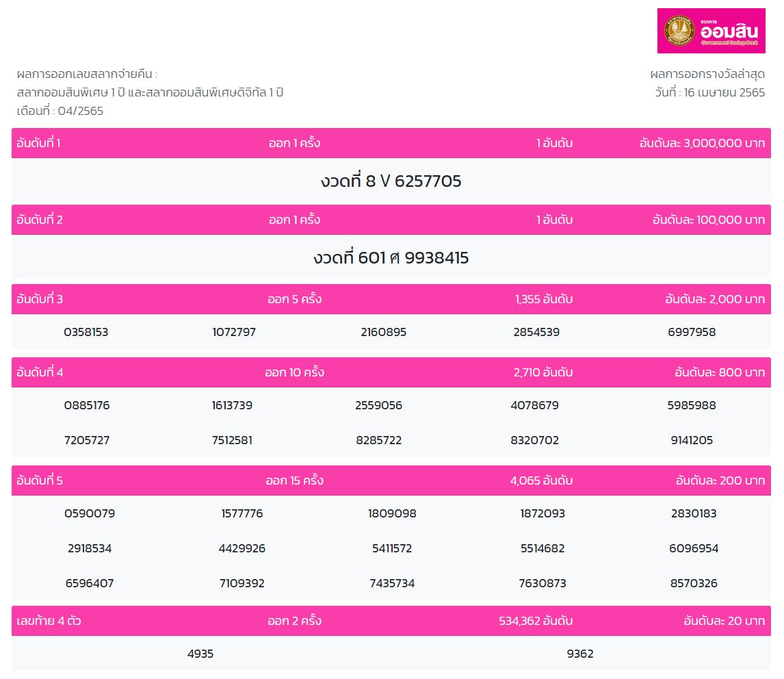Click the 1,355 อันดับ count
This screenshot has height=679, width=784.
544,299
